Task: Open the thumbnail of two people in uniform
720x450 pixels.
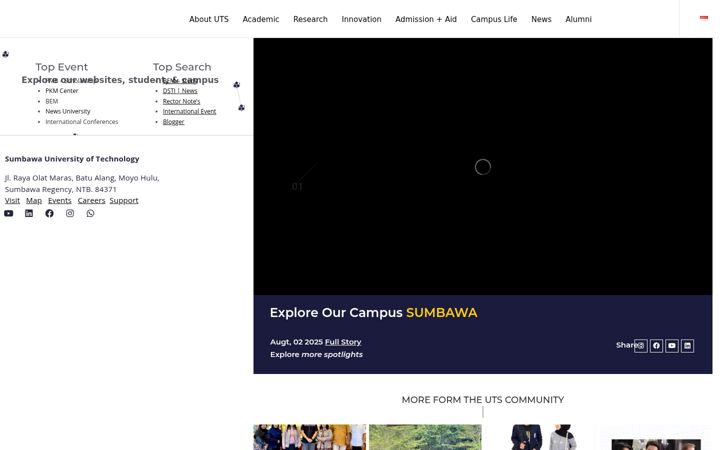Action: coord(540,437)
